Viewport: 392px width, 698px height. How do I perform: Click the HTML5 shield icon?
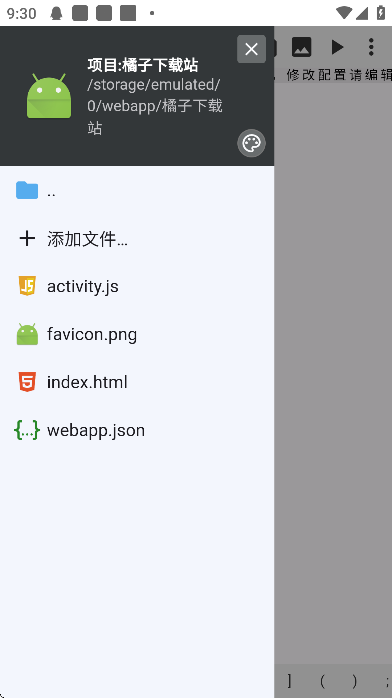27,382
